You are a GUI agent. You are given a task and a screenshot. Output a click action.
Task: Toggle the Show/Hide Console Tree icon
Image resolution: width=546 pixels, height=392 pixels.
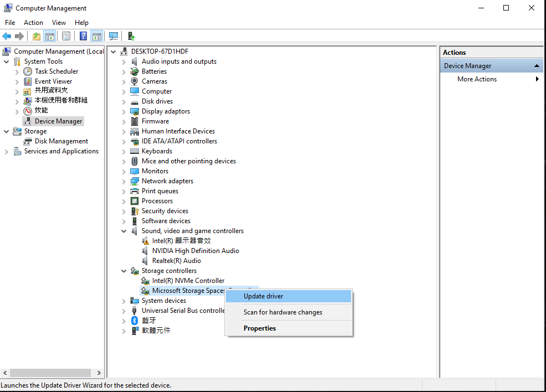pos(50,37)
